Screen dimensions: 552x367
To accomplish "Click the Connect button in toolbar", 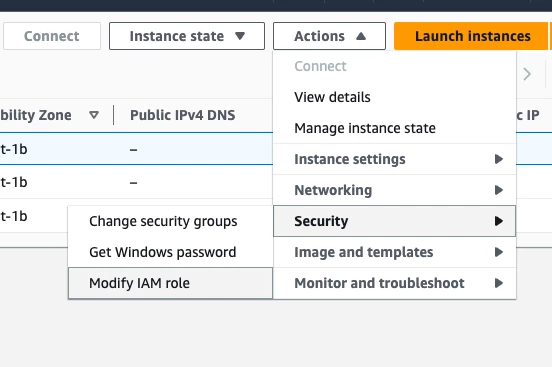I will tap(51, 36).
